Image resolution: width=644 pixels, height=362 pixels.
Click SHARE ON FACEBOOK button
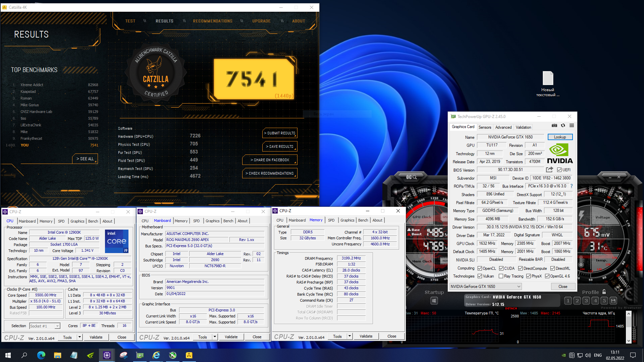click(x=270, y=160)
